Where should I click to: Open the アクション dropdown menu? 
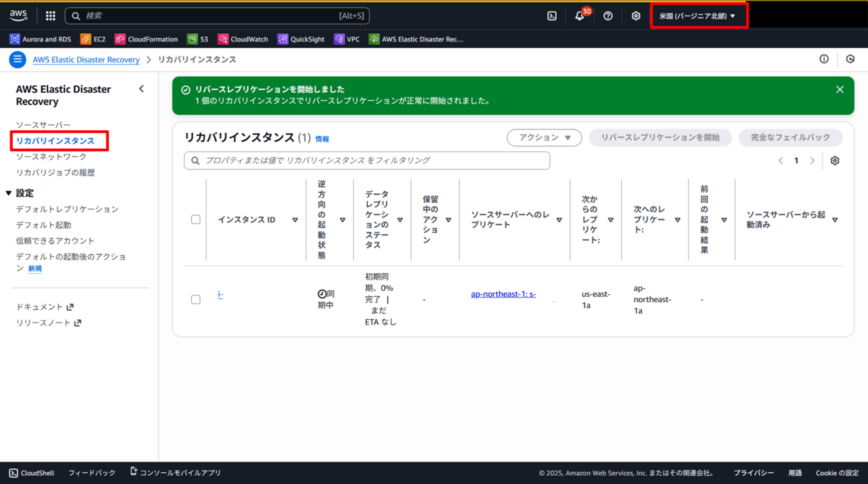[545, 138]
